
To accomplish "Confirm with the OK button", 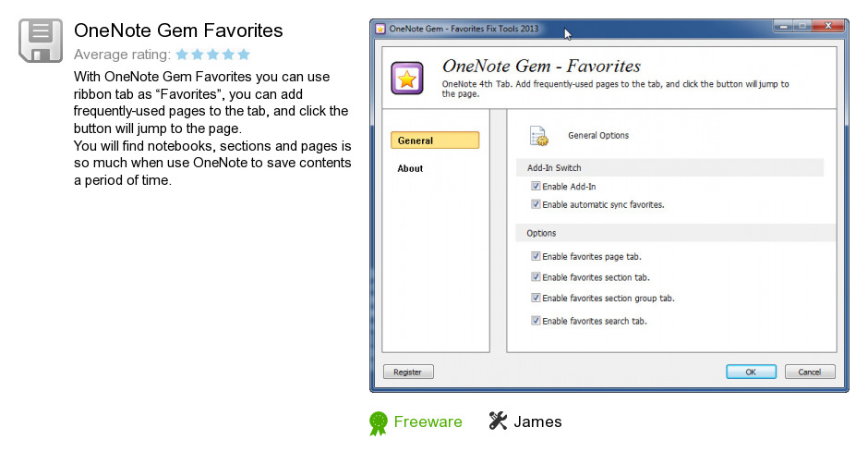I will [751, 372].
